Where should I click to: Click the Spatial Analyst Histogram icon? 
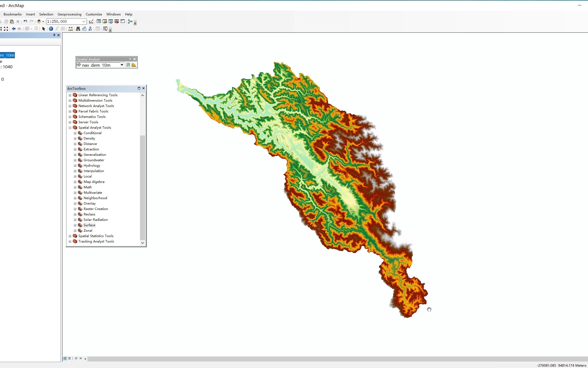coord(134,65)
